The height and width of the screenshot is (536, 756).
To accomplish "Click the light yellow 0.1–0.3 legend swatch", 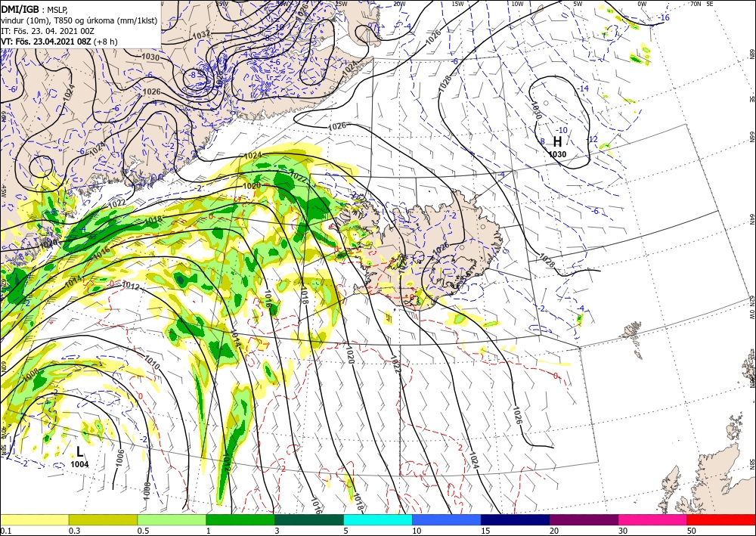I will 34,519.
